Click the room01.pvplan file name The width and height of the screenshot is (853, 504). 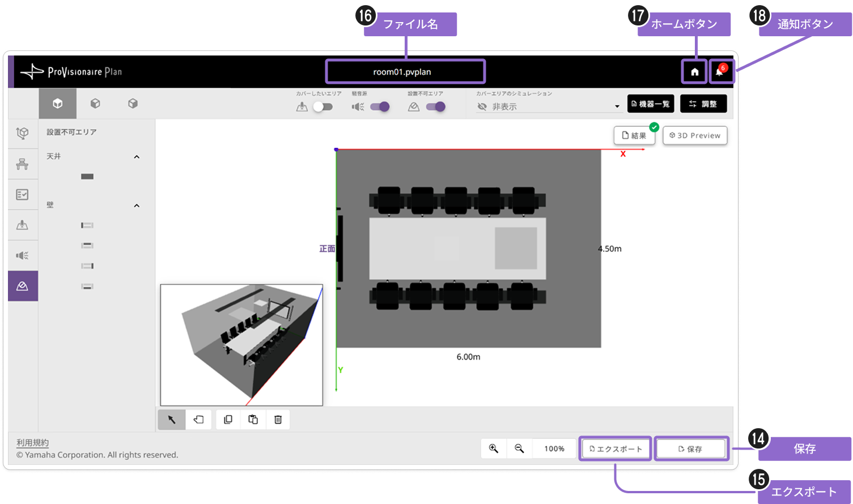pyautogui.click(x=402, y=72)
